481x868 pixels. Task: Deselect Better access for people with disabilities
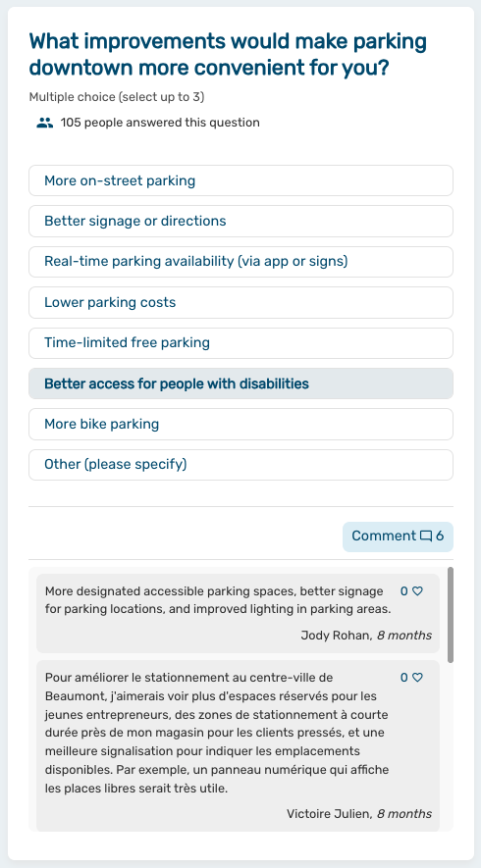click(x=241, y=383)
